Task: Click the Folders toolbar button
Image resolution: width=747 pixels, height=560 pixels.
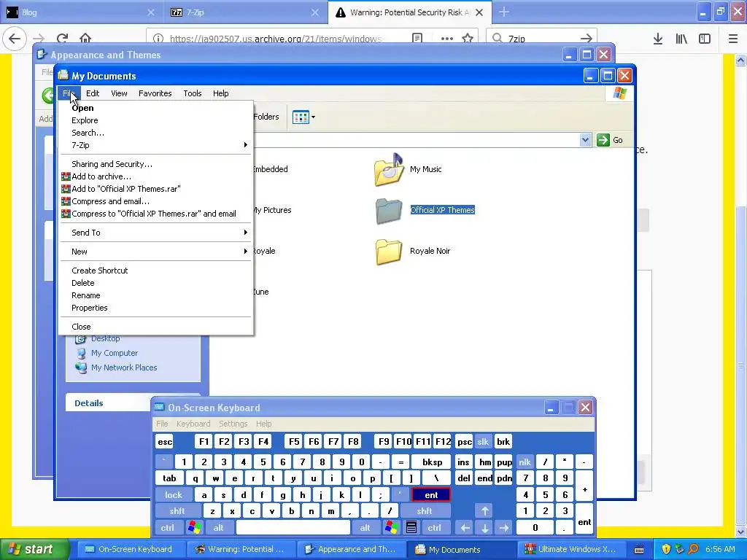Action: (266, 117)
